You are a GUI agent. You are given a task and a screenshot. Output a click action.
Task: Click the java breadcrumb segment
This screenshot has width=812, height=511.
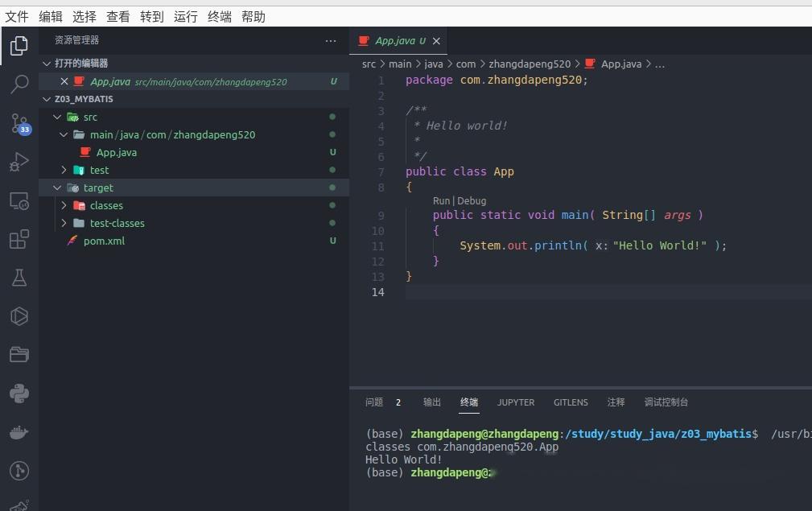coord(434,64)
